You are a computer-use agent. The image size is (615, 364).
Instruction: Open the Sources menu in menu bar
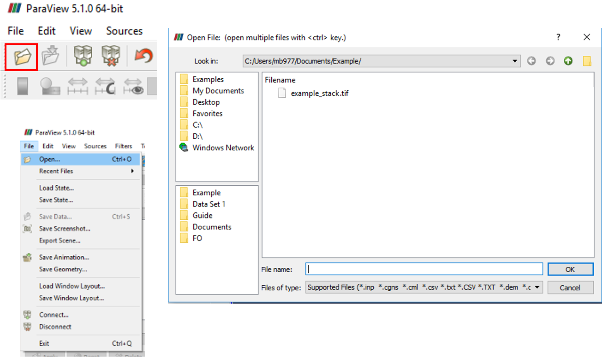(x=124, y=31)
